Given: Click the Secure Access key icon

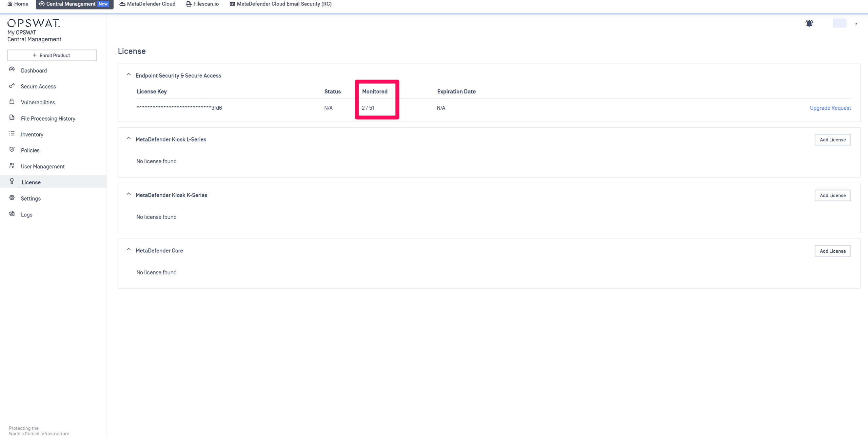Looking at the screenshot, I should click(x=12, y=86).
